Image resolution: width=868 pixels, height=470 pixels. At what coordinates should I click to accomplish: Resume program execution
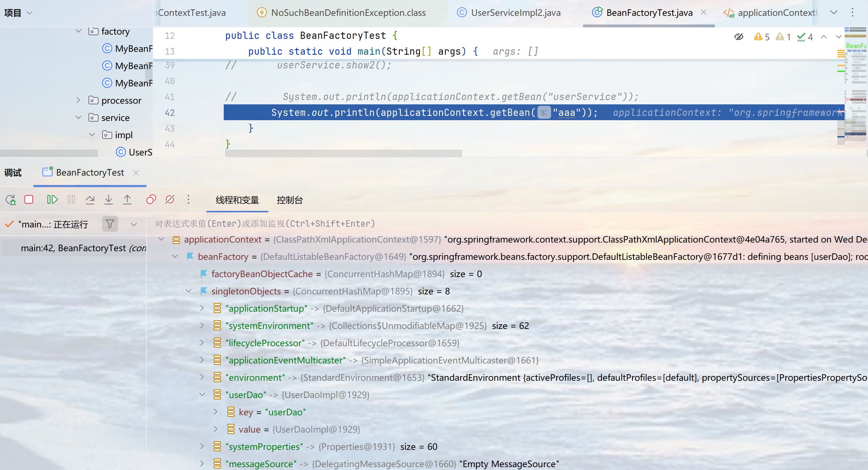[52, 200]
